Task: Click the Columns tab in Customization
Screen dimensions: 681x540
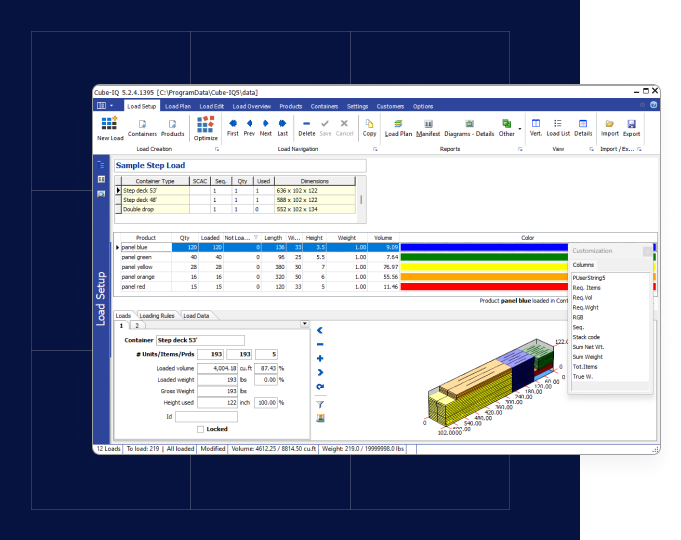Action: 583,265
